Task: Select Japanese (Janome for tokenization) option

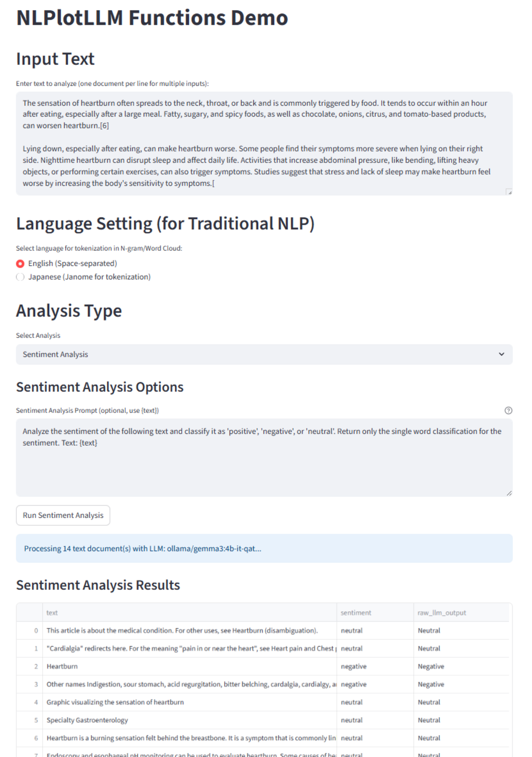Action: (x=20, y=277)
